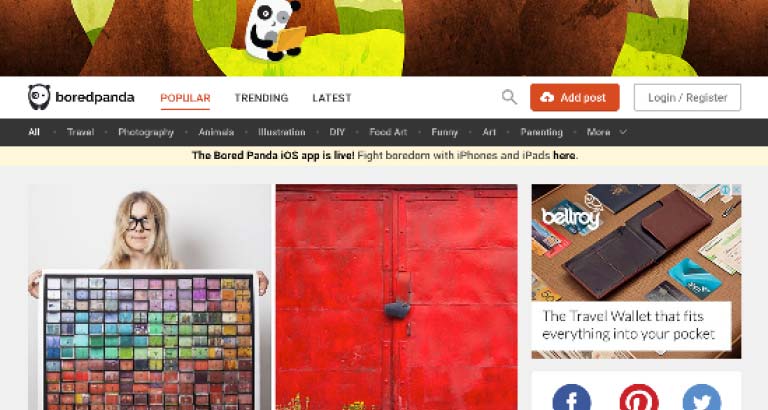The height and width of the screenshot is (410, 768).
Task: Close the Bellroy ad using the X icon
Action: [x=736, y=190]
